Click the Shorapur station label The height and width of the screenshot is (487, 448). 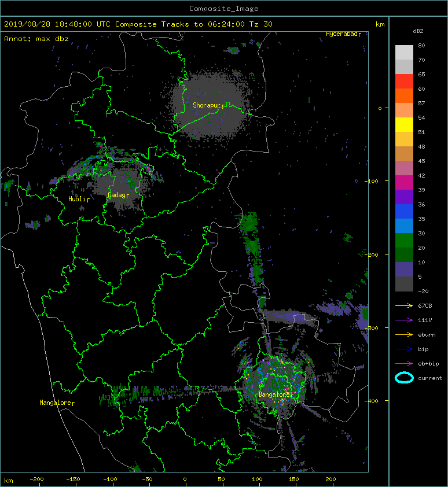coord(207,105)
